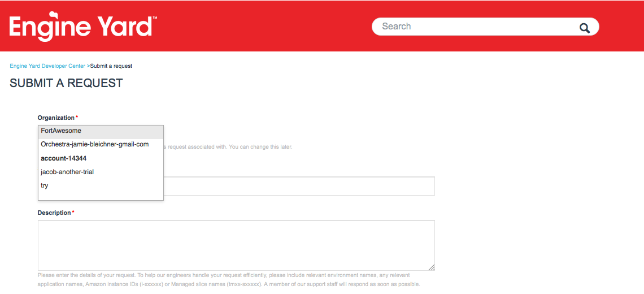Click the red asterisk beside Organization
Image resolution: width=644 pixels, height=294 pixels.
[x=77, y=118]
